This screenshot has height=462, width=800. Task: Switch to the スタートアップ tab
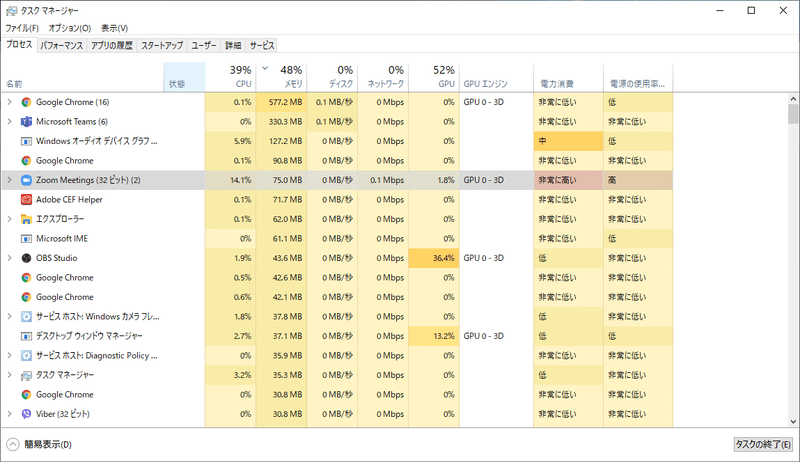click(x=162, y=45)
